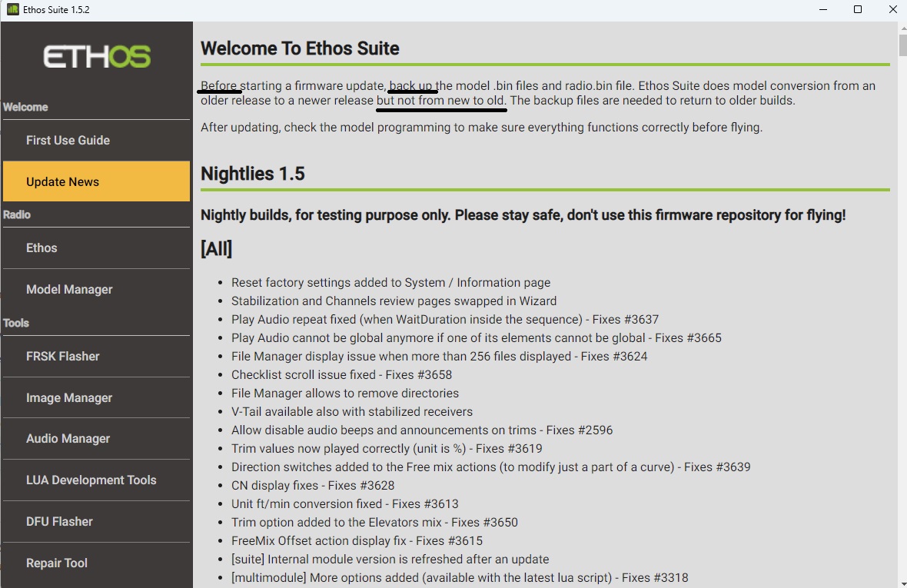Open the Audio Manager tool

pyautogui.click(x=96, y=439)
